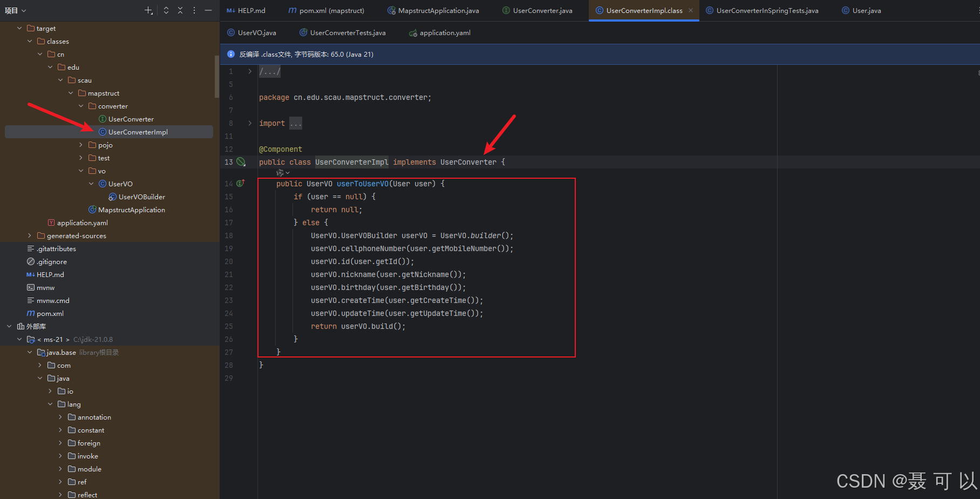Open the Project panel kebab options icon
This screenshot has height=499, width=980.
click(194, 10)
